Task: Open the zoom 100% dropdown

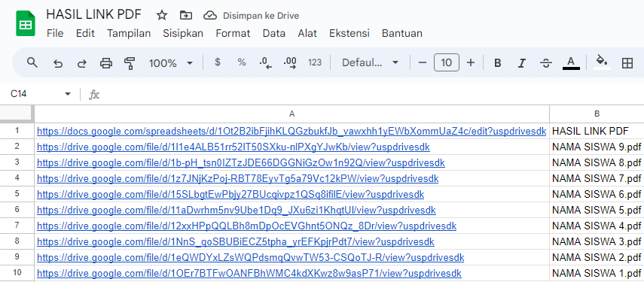Action: tap(171, 63)
